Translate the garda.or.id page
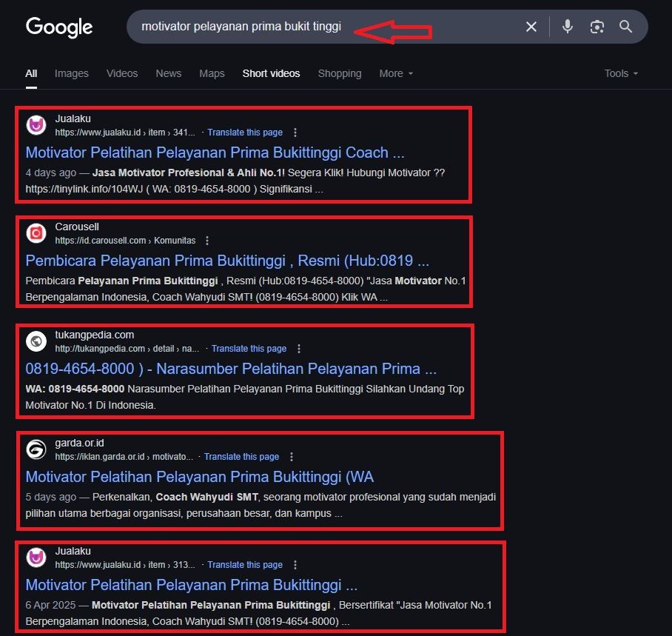 tap(241, 457)
